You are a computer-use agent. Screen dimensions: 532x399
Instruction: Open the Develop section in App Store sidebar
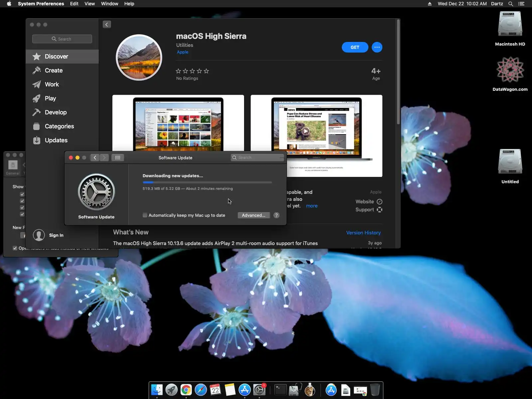62,112
